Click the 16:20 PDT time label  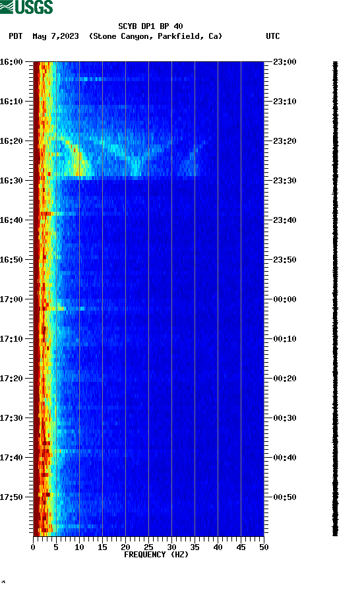11,141
